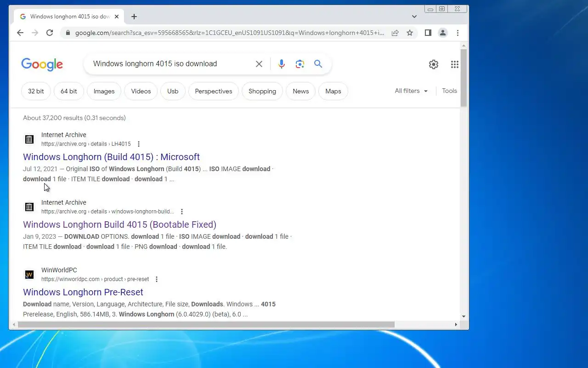
Task: Click the archive.org › details › LH4015 URL
Action: (x=86, y=144)
